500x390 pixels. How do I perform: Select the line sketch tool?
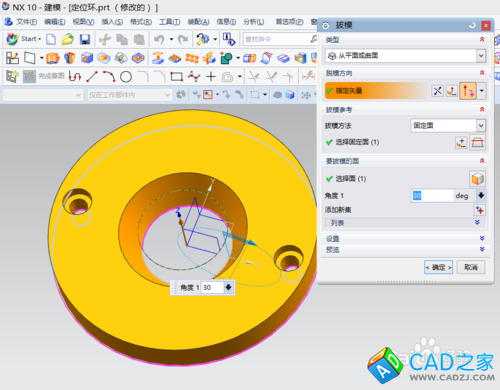[x=92, y=77]
